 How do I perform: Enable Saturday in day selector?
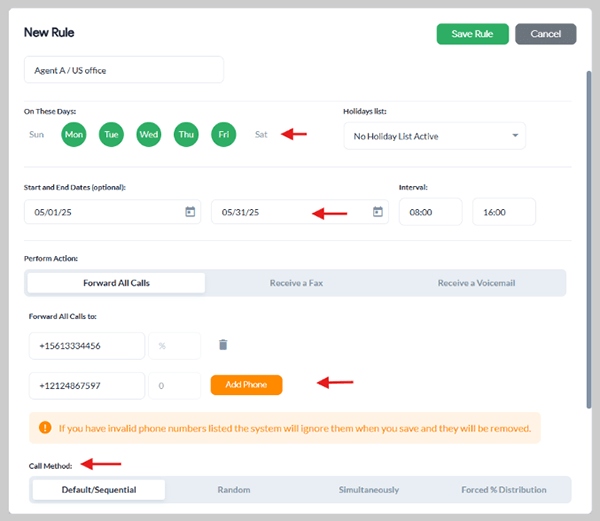(261, 134)
